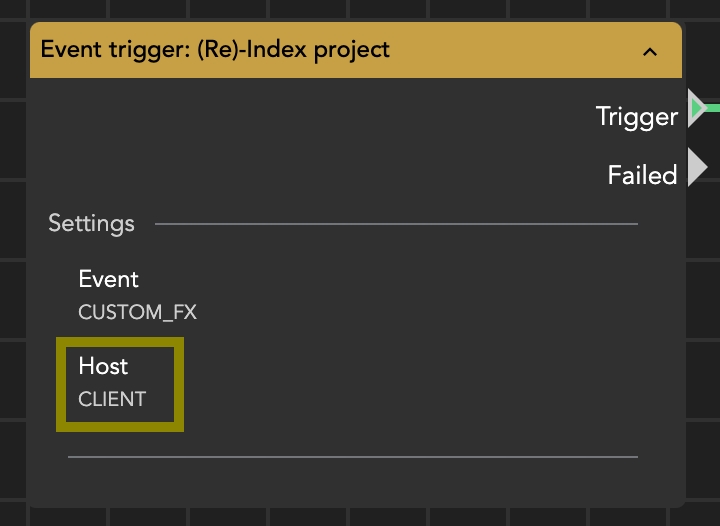Collapse the Event trigger node with chevron

pyautogui.click(x=650, y=51)
